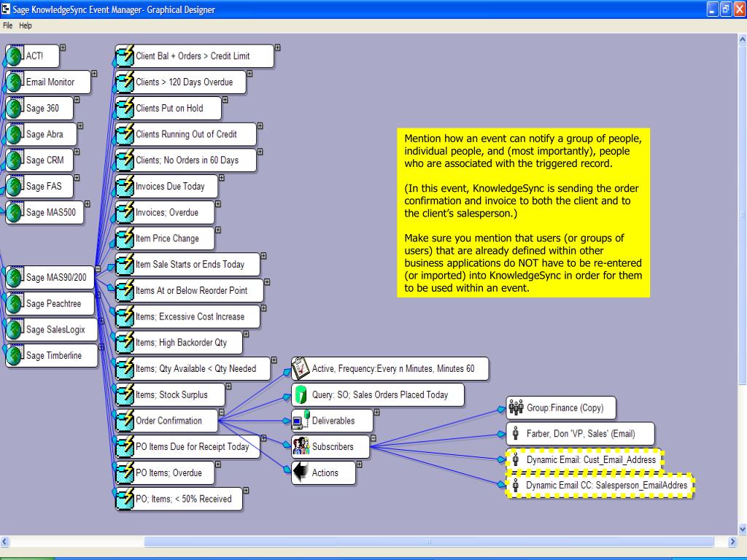The image size is (747, 560).
Task: Expand the Email Monitor node
Action: (94, 74)
